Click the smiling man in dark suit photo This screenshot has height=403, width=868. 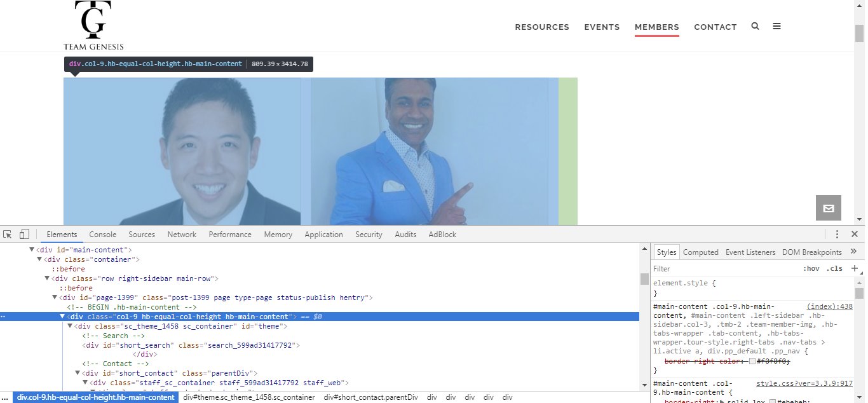(x=182, y=151)
